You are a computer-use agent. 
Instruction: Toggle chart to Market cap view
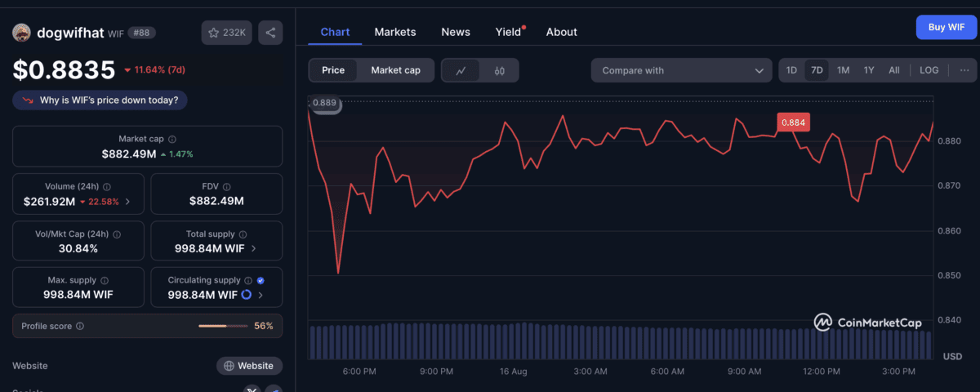[395, 70]
